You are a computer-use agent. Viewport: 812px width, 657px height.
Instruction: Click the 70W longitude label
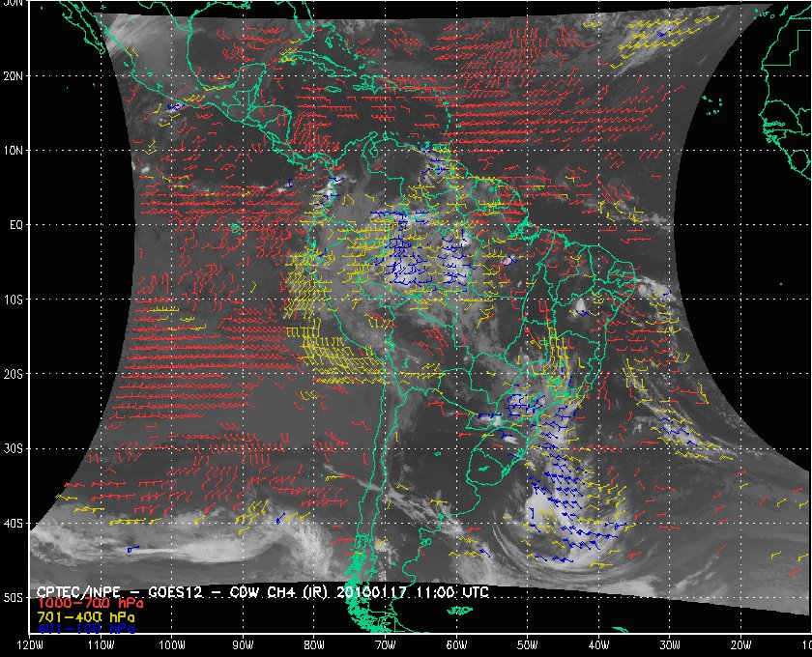[386, 645]
